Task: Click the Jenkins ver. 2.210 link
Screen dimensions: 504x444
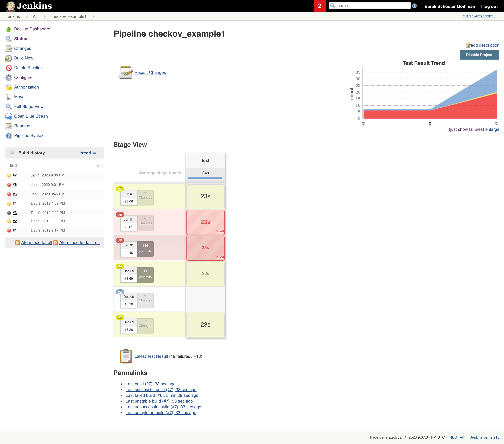Action: [x=484, y=437]
